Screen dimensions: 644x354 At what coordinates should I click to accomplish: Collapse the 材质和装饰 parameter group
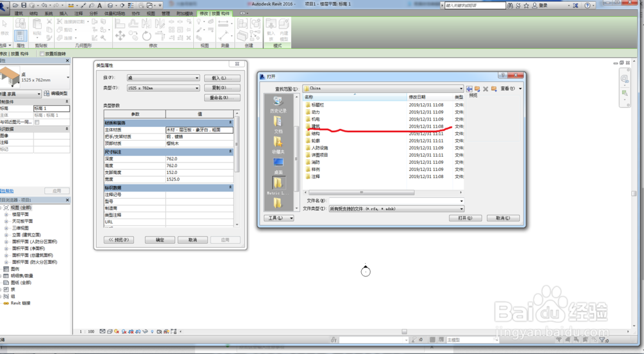pos(230,123)
